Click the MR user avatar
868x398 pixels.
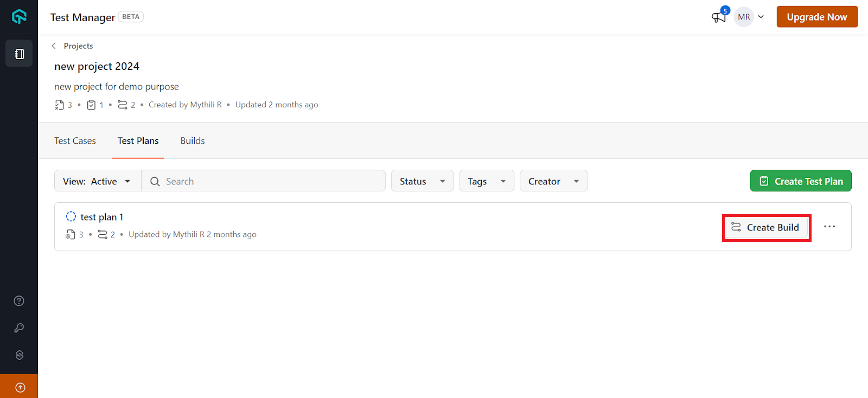(744, 17)
